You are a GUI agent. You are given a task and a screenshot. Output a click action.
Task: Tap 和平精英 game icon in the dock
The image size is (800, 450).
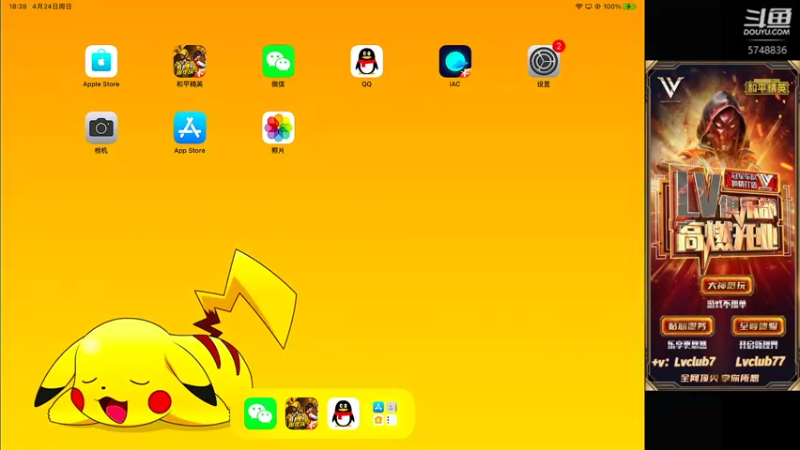[x=302, y=413]
